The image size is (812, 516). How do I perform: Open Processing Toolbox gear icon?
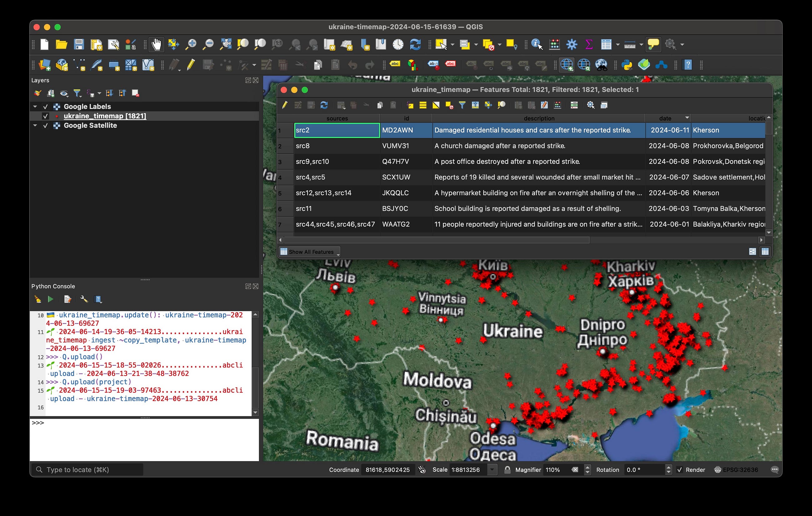tap(572, 44)
